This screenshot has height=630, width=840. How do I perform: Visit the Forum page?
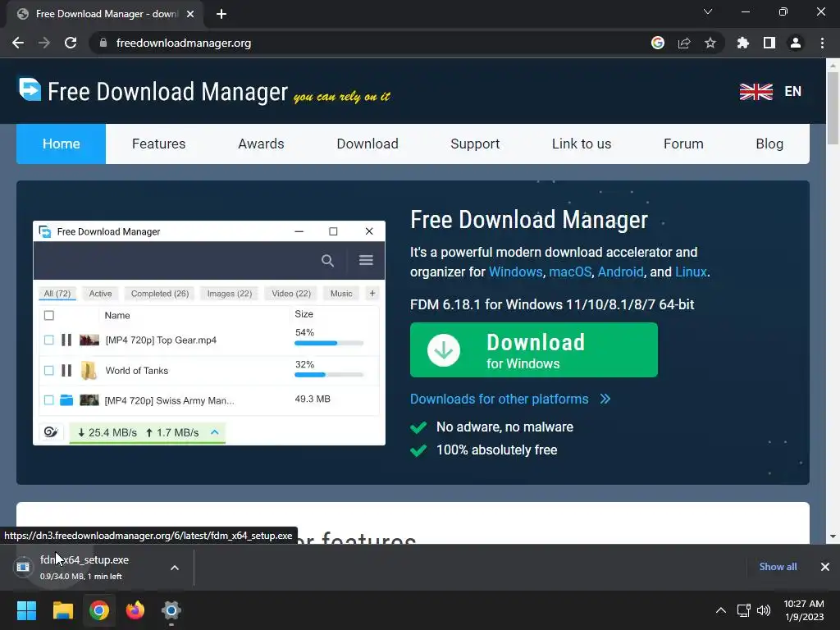tap(683, 144)
